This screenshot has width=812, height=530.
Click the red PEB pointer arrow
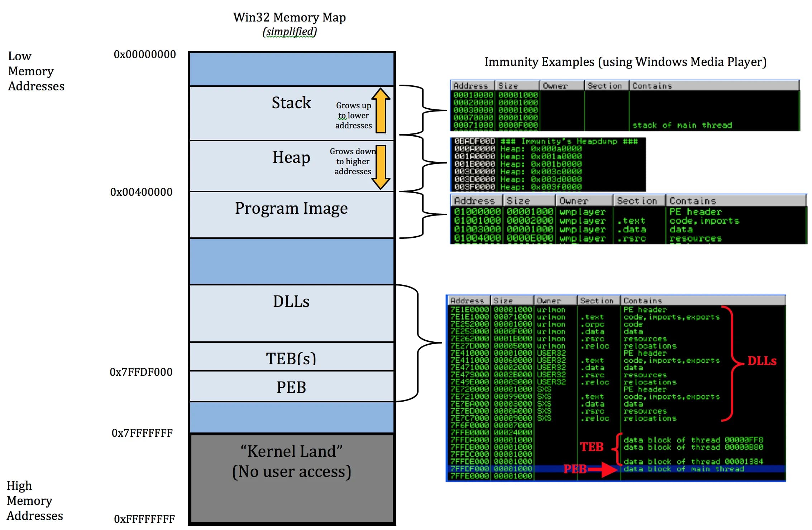tap(608, 469)
